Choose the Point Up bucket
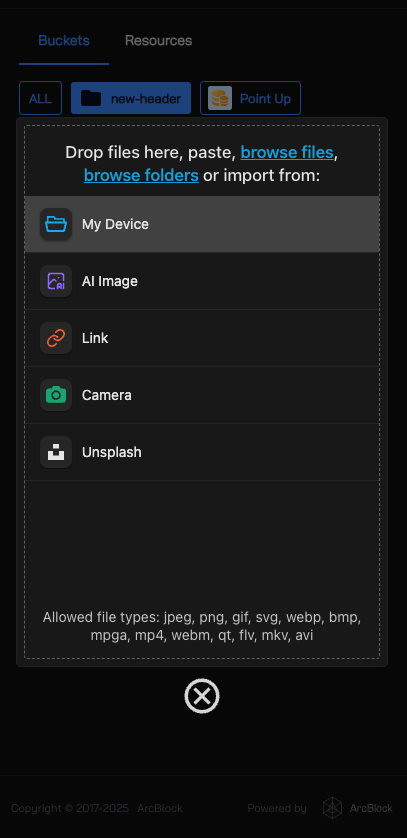The width and height of the screenshot is (407, 838). click(251, 98)
